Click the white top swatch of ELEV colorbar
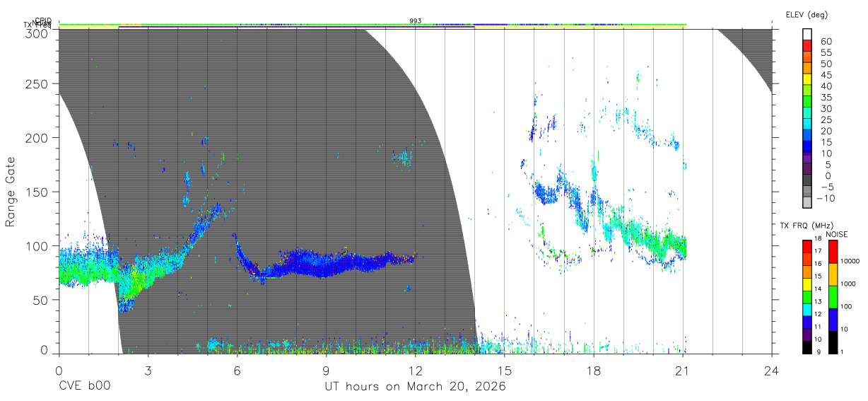The width and height of the screenshot is (868, 401). (x=808, y=35)
